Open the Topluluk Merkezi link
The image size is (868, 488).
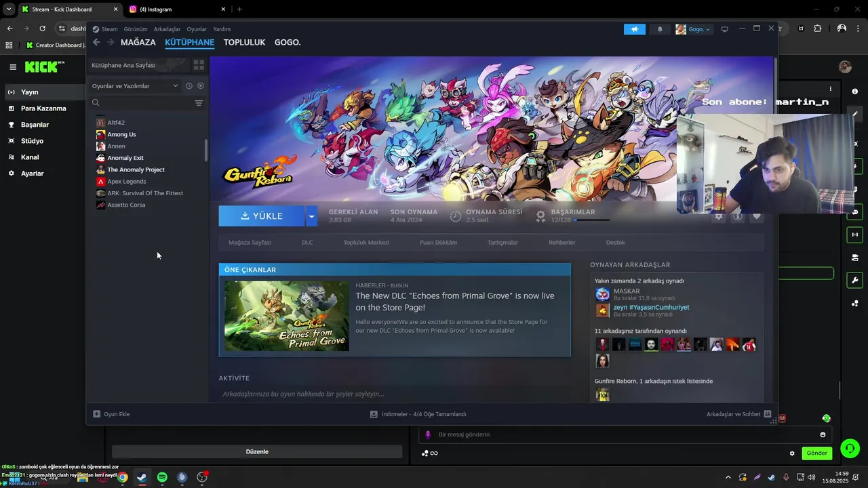click(x=366, y=243)
